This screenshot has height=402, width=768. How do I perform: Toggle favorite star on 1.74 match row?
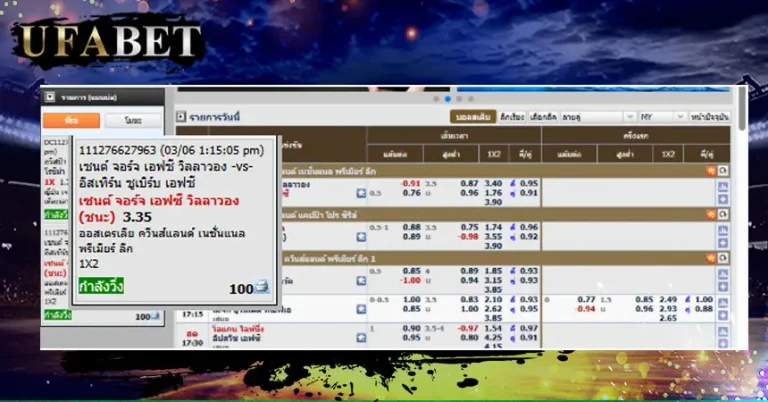tap(361, 237)
